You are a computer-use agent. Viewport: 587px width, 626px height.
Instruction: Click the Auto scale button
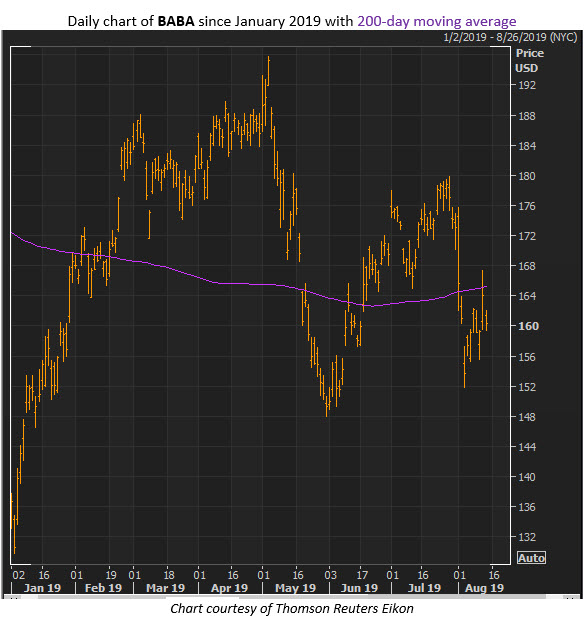pyautogui.click(x=531, y=558)
